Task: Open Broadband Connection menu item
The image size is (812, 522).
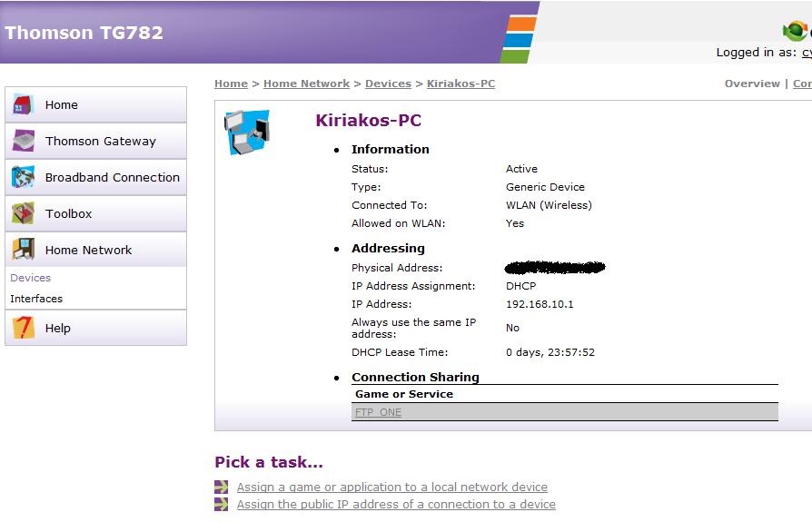Action: [x=95, y=177]
